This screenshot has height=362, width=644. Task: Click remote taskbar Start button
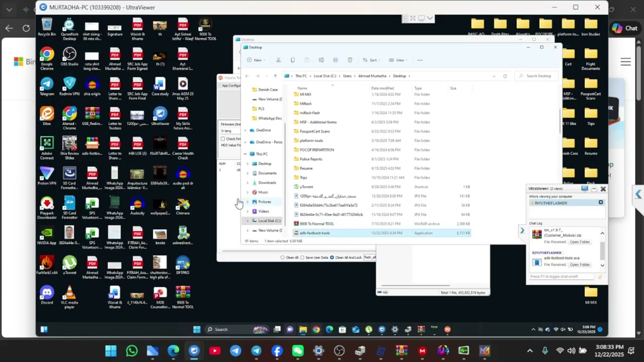pyautogui.click(x=197, y=329)
